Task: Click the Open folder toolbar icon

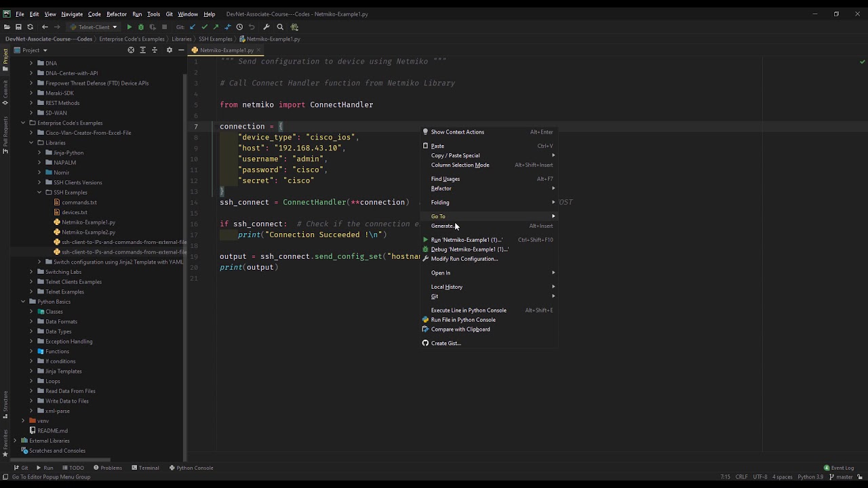Action: [x=7, y=27]
